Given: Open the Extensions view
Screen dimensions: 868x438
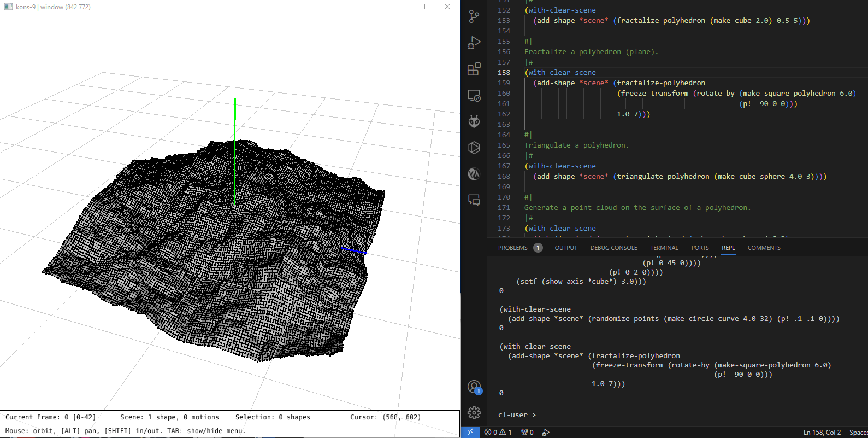Looking at the screenshot, I should point(474,69).
